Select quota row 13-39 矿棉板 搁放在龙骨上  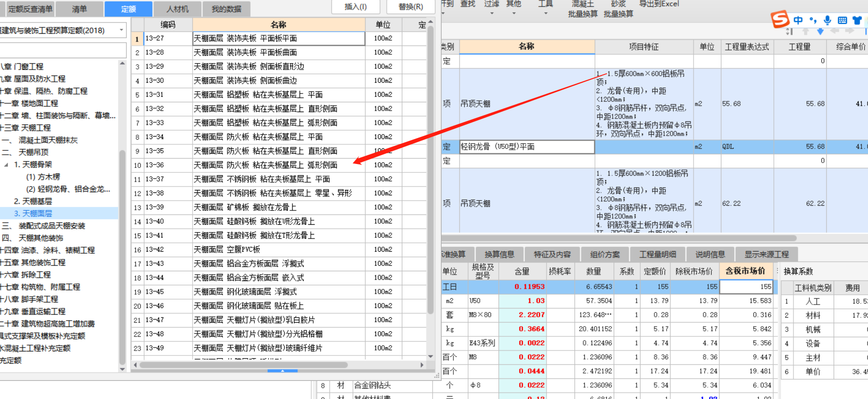278,207
